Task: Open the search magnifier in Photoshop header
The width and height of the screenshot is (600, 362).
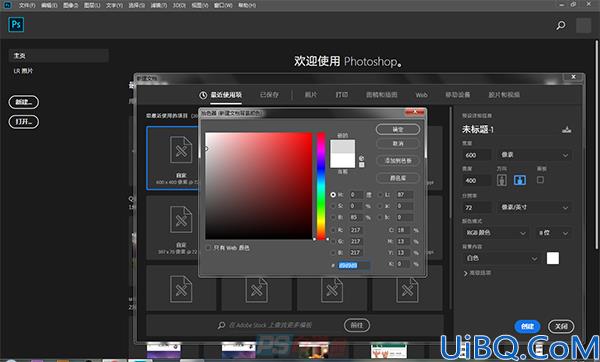Action: coord(561,25)
